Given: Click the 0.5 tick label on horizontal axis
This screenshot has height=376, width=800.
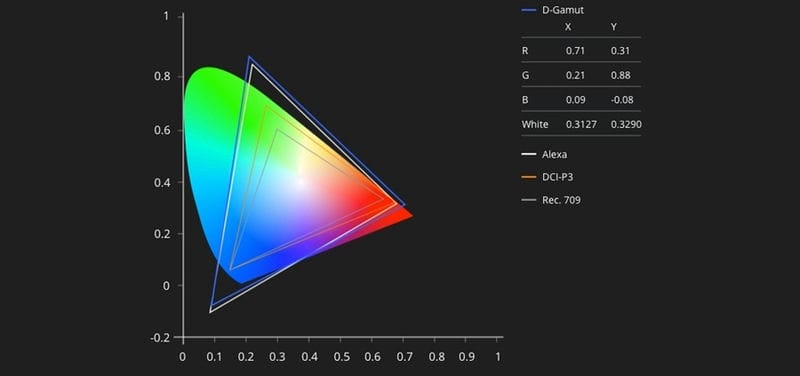Looking at the screenshot, I should pyautogui.click(x=340, y=357).
